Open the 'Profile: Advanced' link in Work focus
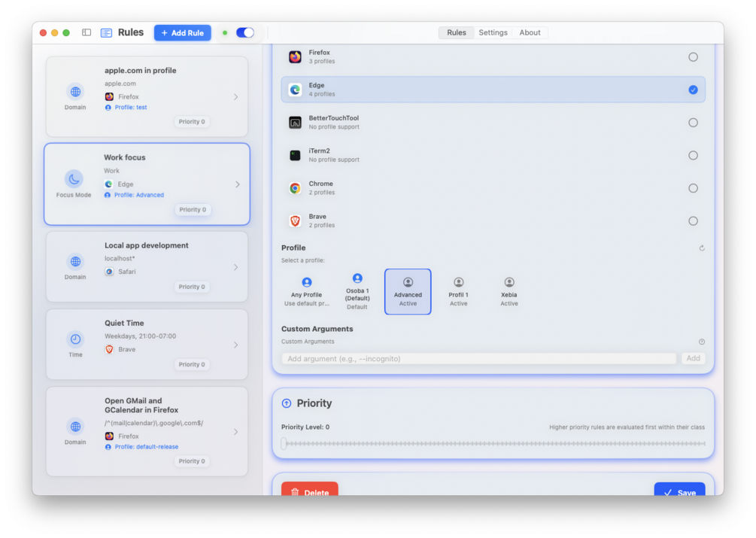This screenshot has height=538, width=756. (x=139, y=195)
